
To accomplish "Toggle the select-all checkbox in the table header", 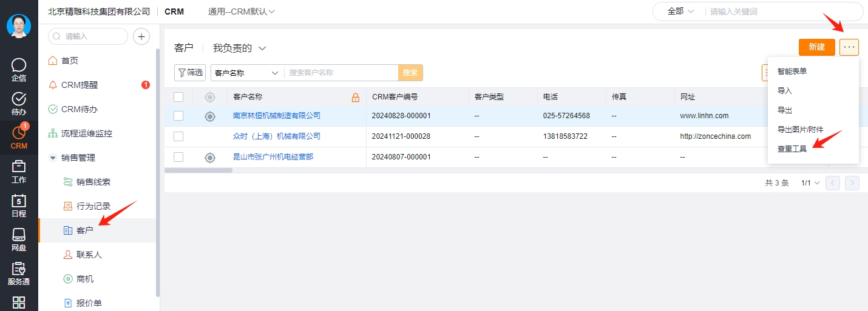I will click(x=178, y=97).
